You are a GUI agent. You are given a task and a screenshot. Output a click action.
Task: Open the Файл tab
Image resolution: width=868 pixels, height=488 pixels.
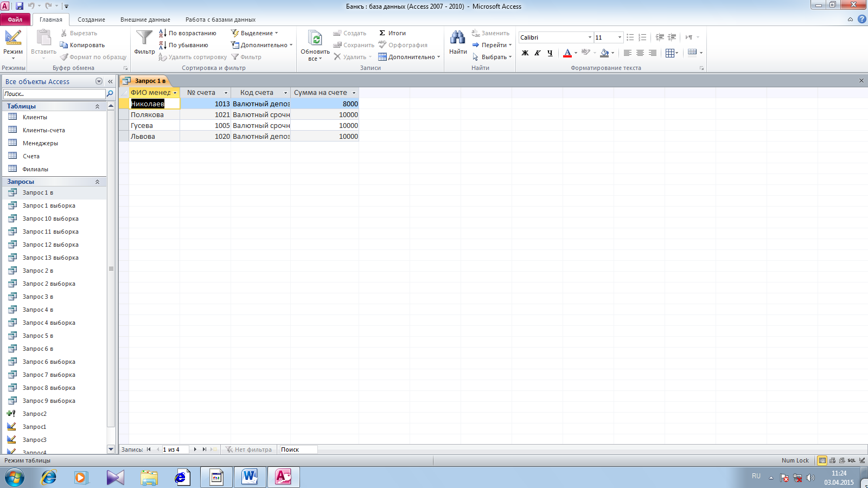coord(15,20)
